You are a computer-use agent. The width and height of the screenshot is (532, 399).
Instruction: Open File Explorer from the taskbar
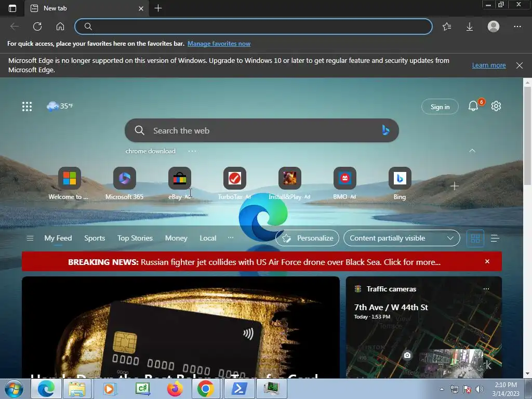pos(77,389)
